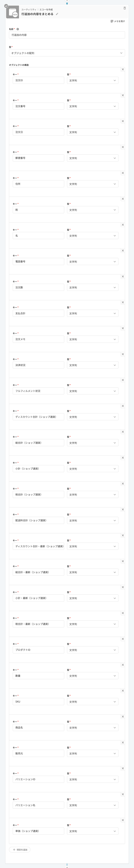Click the pencil icon to edit step title
134x868 pixels.
pyautogui.click(x=57, y=14)
